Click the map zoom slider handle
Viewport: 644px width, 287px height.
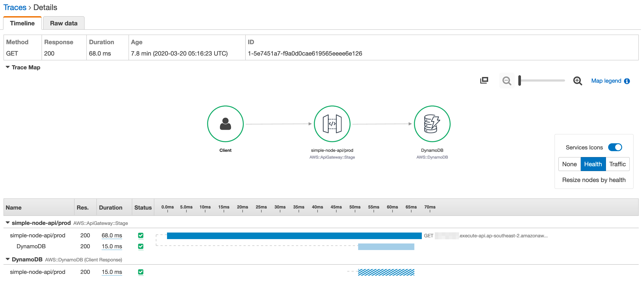pos(519,80)
